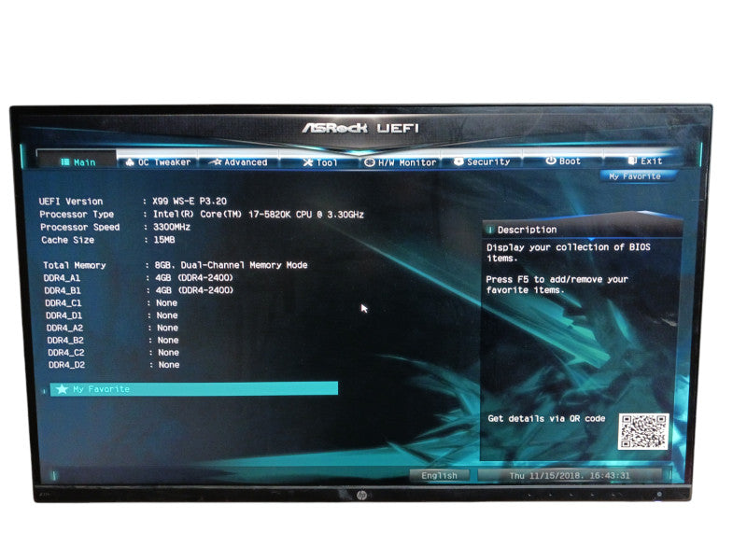Click the UEFI Version value X99 WS-E P3.20

point(190,202)
